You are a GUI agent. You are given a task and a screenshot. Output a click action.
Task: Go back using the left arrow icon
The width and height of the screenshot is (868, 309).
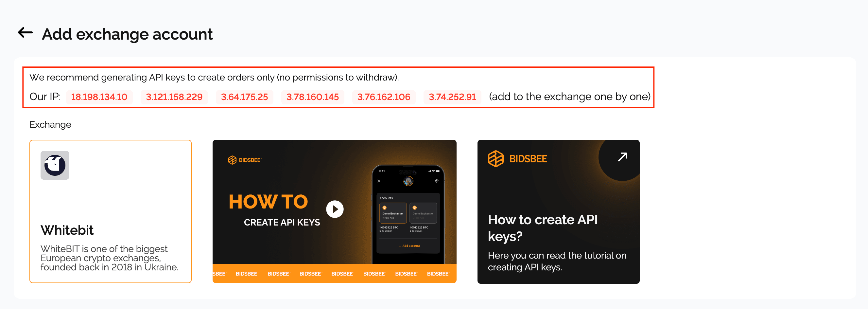[25, 33]
